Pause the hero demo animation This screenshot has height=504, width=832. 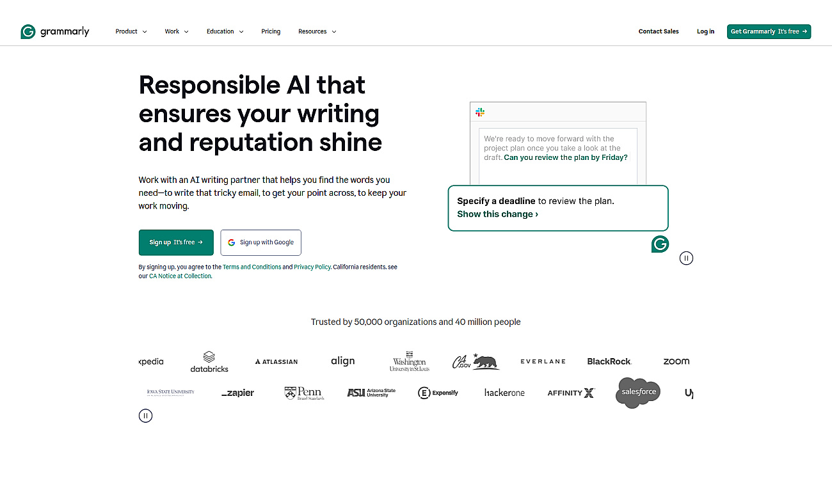point(686,258)
